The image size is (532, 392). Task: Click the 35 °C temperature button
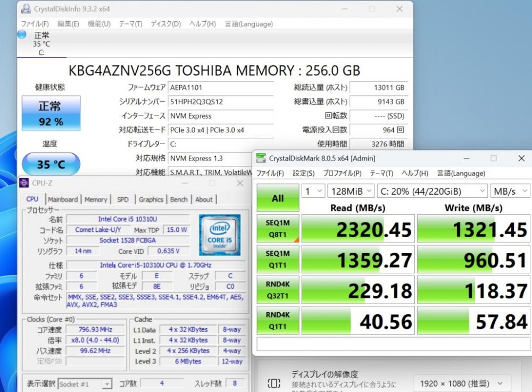tap(51, 164)
